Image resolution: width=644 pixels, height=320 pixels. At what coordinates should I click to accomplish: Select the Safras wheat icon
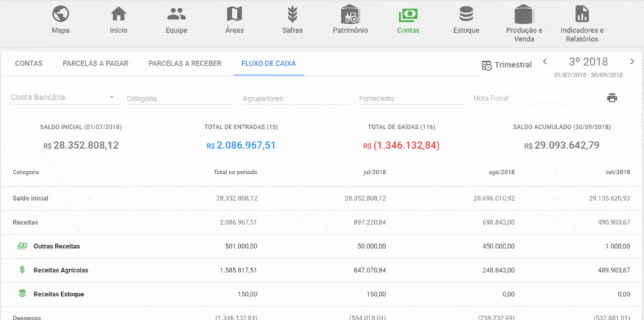pyautogui.click(x=292, y=14)
